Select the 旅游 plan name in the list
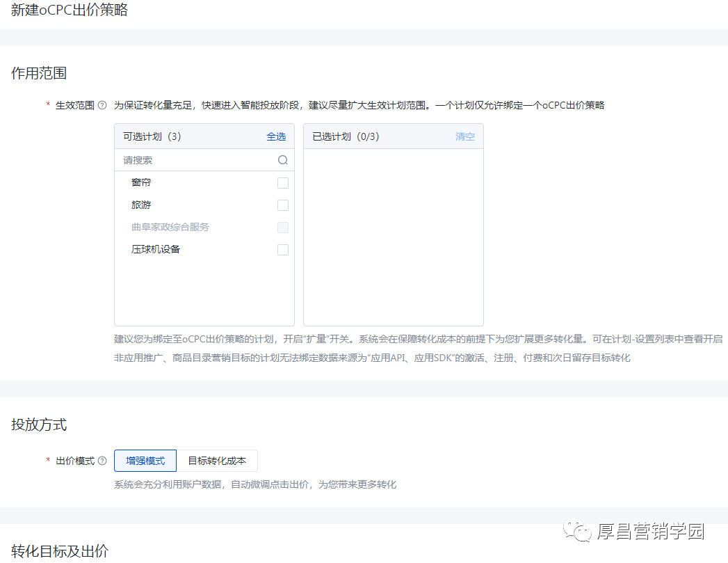 pos(140,205)
